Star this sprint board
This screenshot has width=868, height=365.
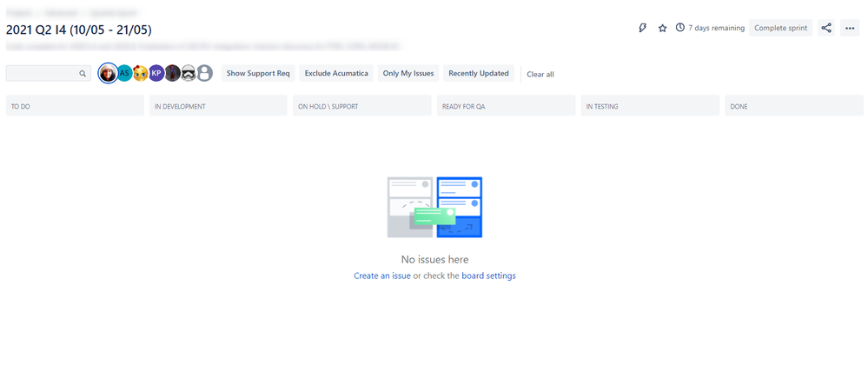pyautogui.click(x=662, y=29)
